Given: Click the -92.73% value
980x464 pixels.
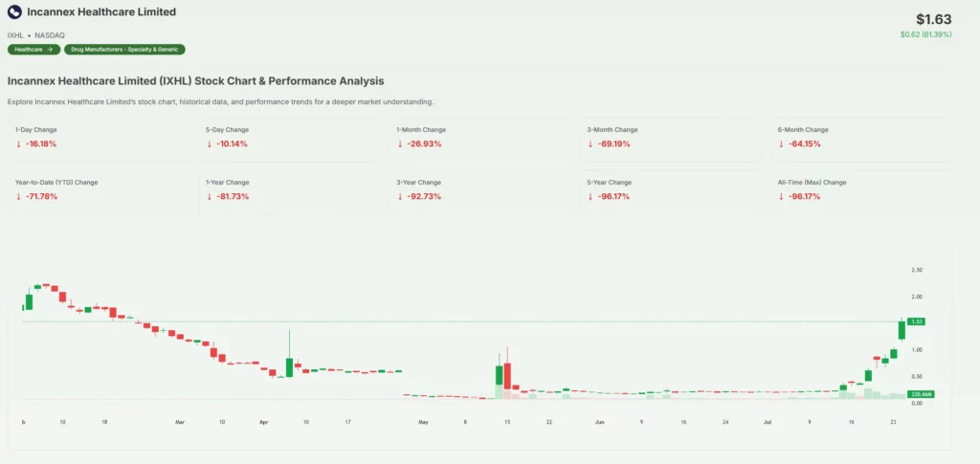Looking at the screenshot, I should (x=423, y=197).
